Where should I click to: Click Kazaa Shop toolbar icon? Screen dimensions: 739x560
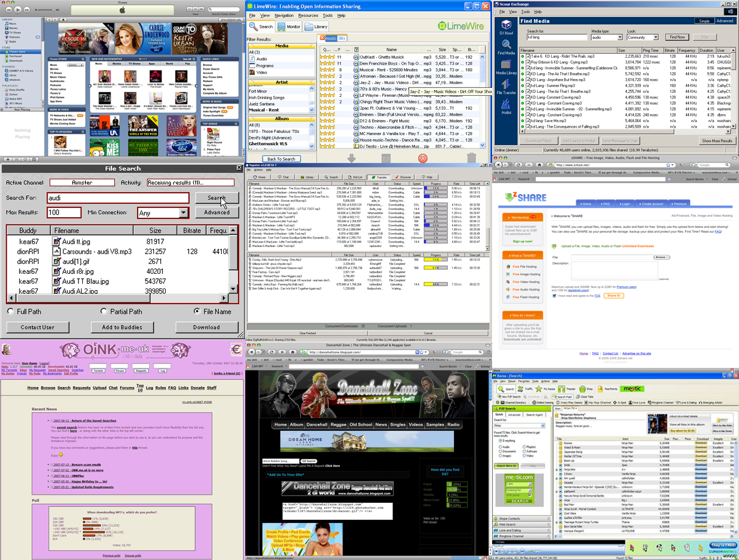pos(586,389)
